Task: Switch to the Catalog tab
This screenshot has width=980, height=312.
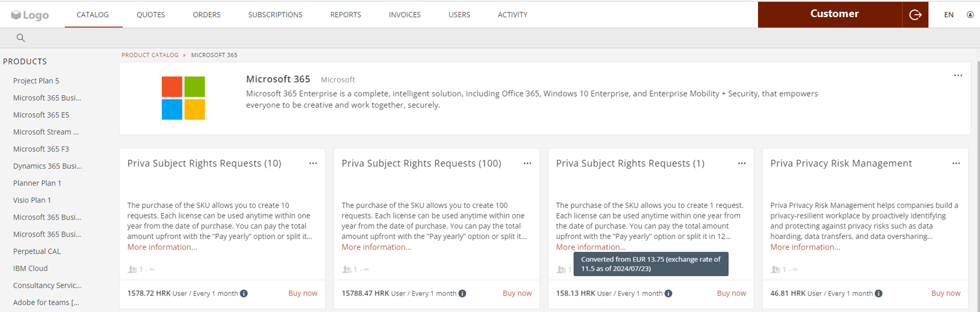Action: tap(93, 15)
